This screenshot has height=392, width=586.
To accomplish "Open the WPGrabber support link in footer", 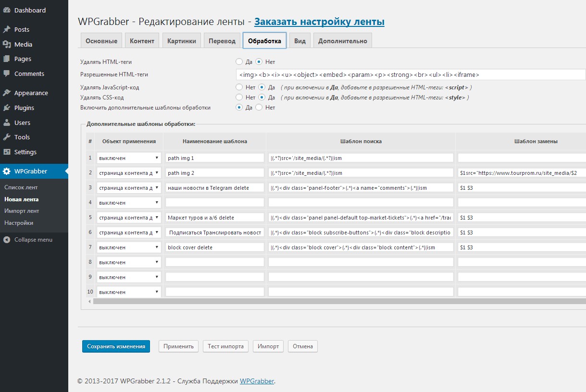I will (257, 381).
